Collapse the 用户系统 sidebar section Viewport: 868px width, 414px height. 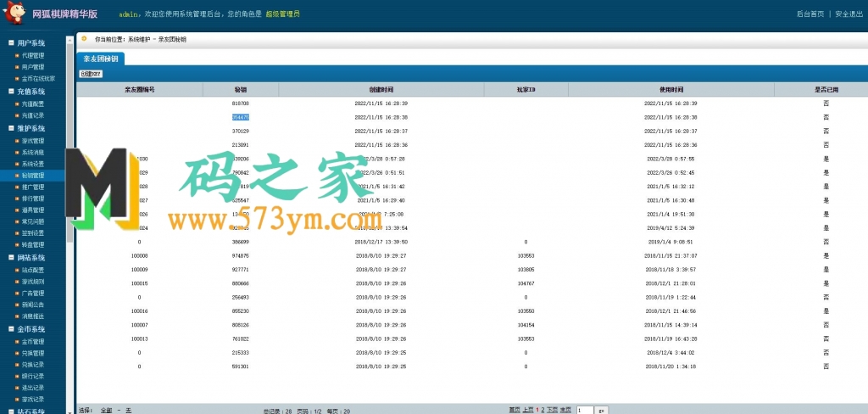point(31,42)
